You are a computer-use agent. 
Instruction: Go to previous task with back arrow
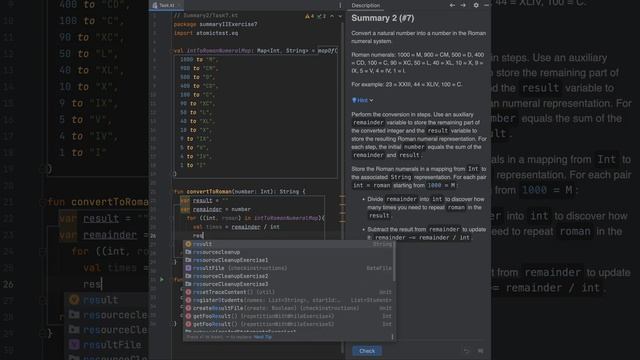(452, 5)
